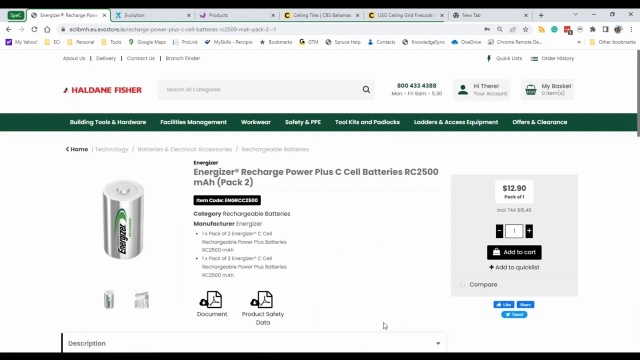
Task: Open the Chrome extensions puzzle icon
Action: click(x=593, y=29)
